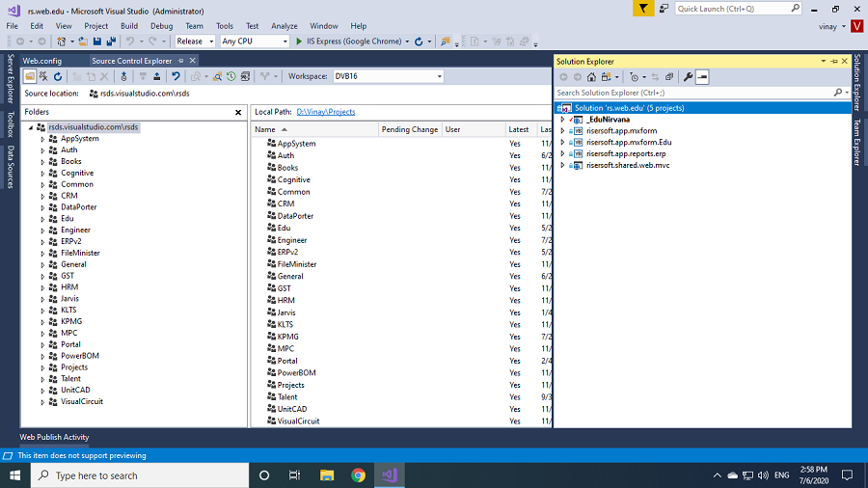Click the yellow notifications filter flag
Image resolution: width=868 pixels, height=488 pixels.
coord(643,9)
